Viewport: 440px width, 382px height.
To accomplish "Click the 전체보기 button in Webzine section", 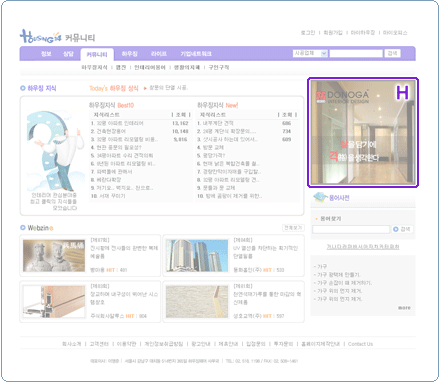I will pyautogui.click(x=293, y=228).
